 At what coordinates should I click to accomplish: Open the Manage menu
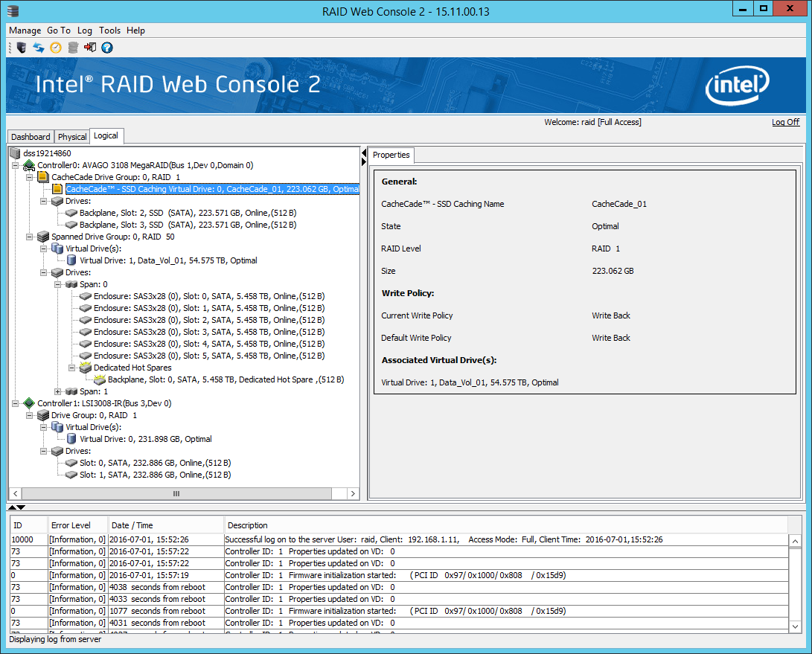(25, 31)
